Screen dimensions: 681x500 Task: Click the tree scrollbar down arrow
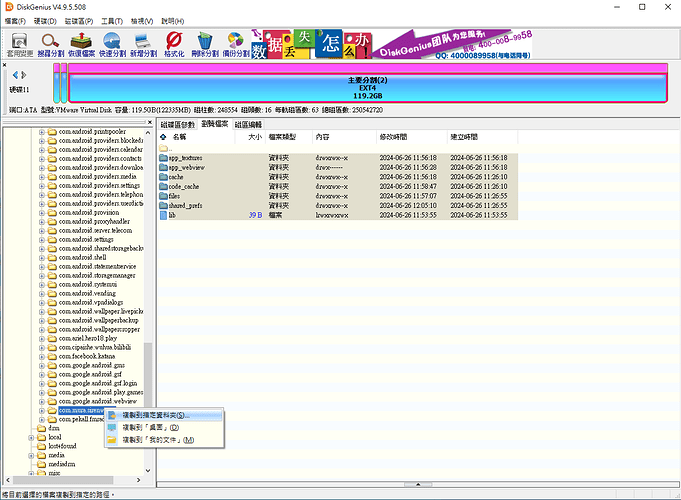point(148,470)
